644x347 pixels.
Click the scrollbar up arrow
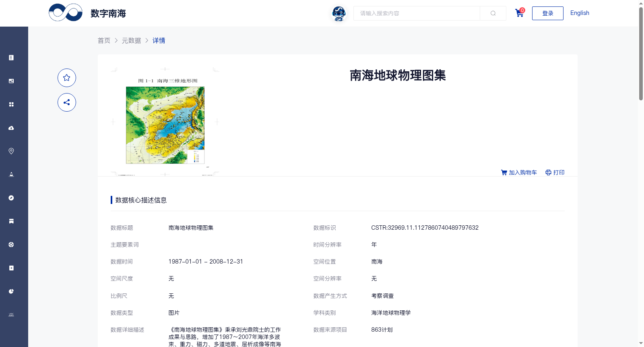641,3
